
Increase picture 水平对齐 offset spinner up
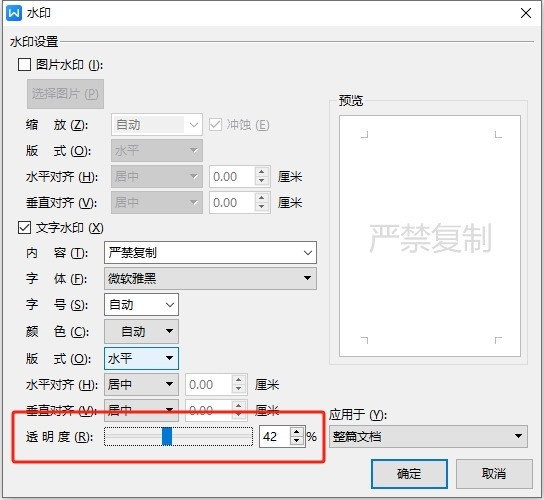262,172
